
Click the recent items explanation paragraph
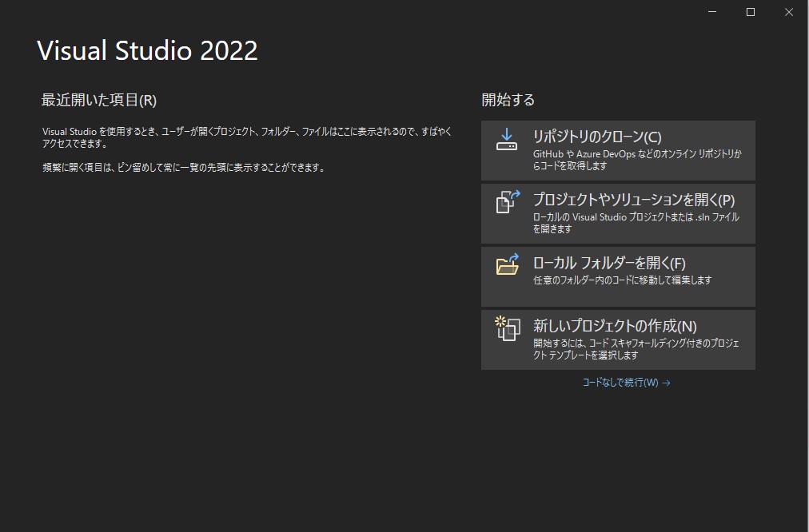(247, 137)
